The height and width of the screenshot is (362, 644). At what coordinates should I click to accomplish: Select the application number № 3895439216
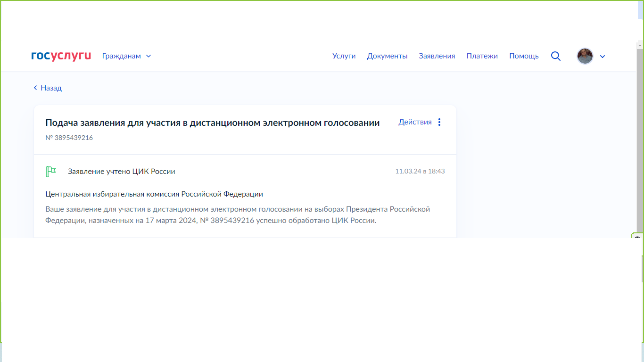point(69,138)
